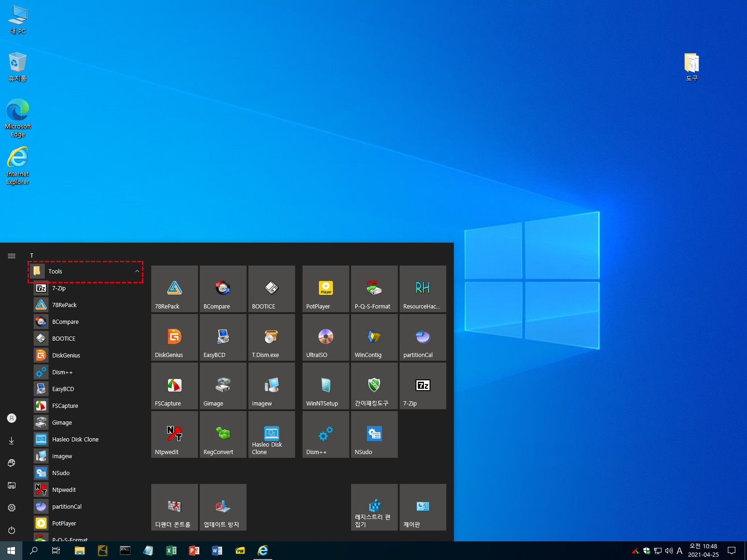Launch the ResourceHacker tile
747x560 pixels.
pos(423,289)
